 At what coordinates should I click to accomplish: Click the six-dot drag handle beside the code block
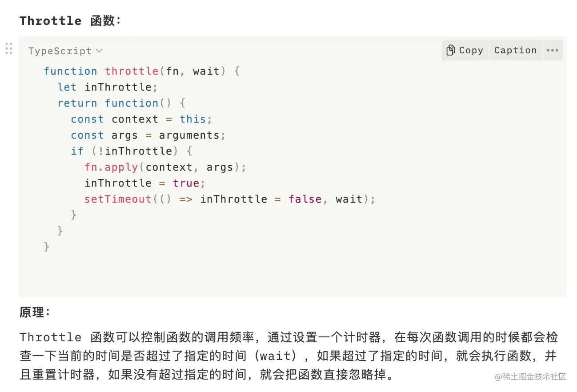9,48
